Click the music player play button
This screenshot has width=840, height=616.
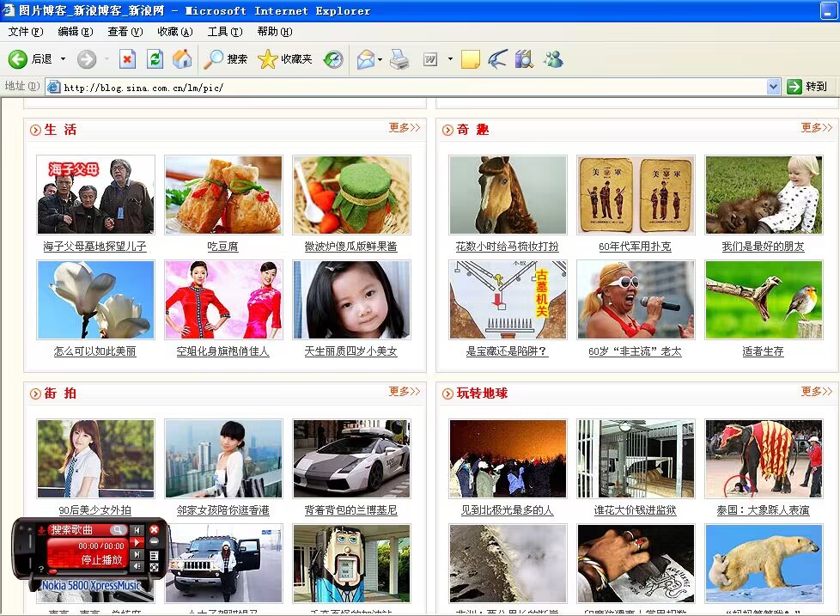point(137,542)
